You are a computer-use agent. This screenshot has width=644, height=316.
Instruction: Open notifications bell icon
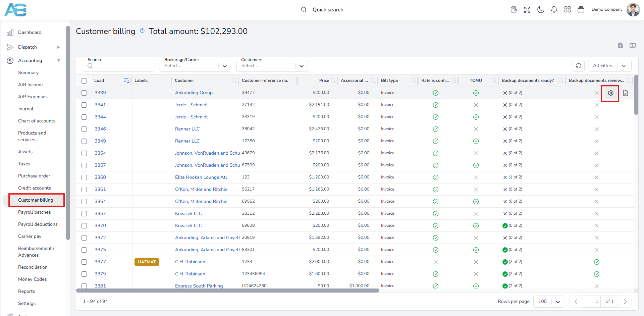coord(554,10)
